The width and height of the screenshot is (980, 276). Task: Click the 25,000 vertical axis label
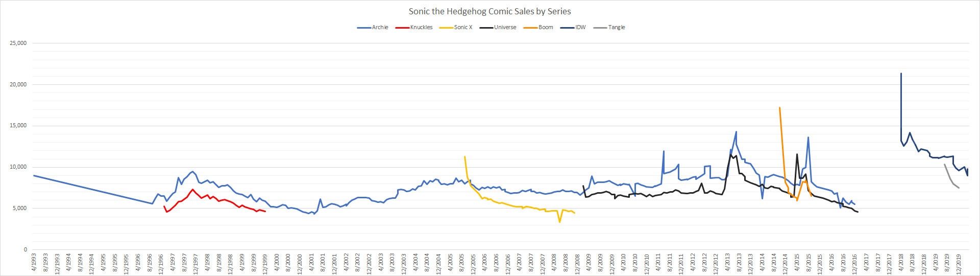(18, 43)
